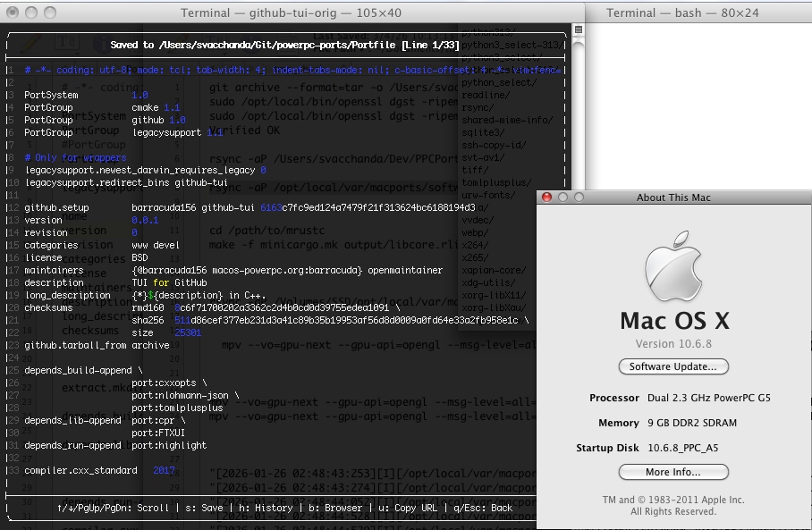The image size is (812, 530).
Task: Click 'port:tomlplusplus' dependency
Action: pyautogui.click(x=177, y=408)
